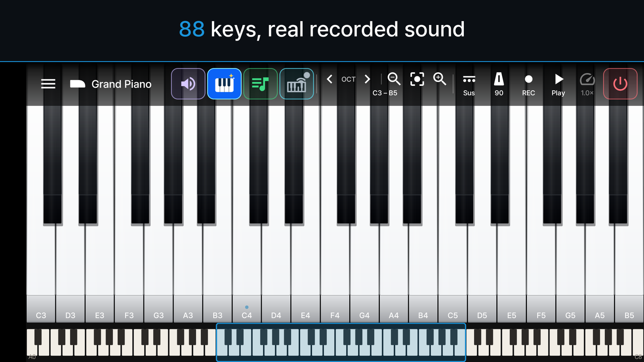The width and height of the screenshot is (644, 362).
Task: Tap the black key between C4 and D4
Action: 258,164
